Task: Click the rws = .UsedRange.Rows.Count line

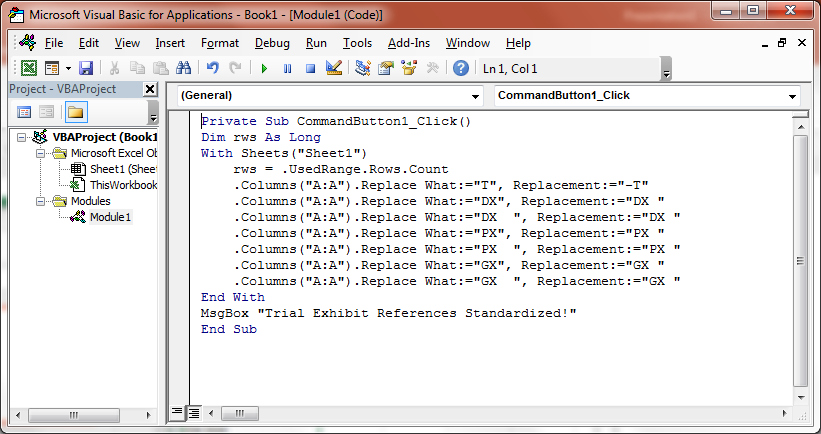Action: (341, 169)
